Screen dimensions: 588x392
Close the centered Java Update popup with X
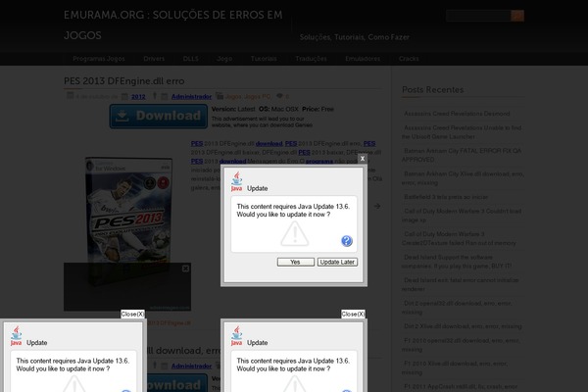363,159
